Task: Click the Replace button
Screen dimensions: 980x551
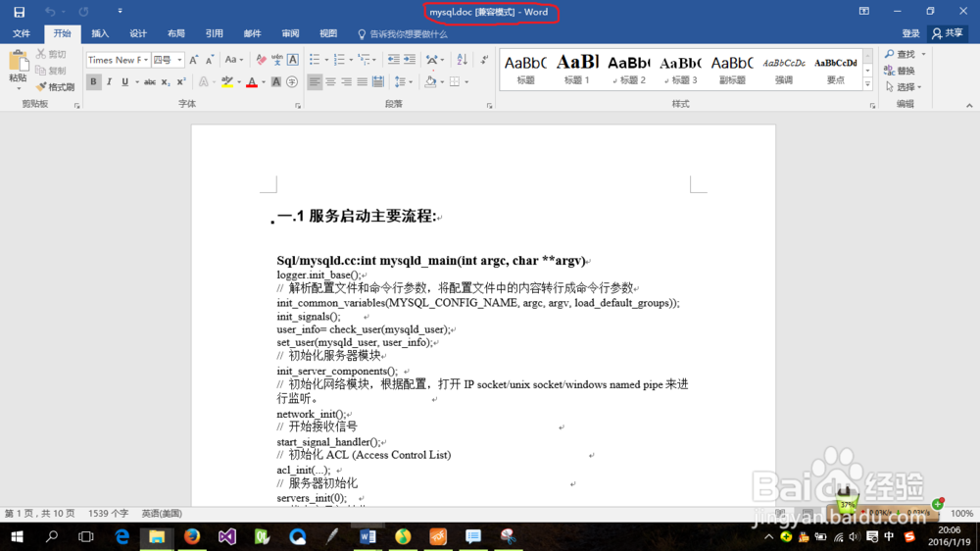Action: pyautogui.click(x=900, y=71)
